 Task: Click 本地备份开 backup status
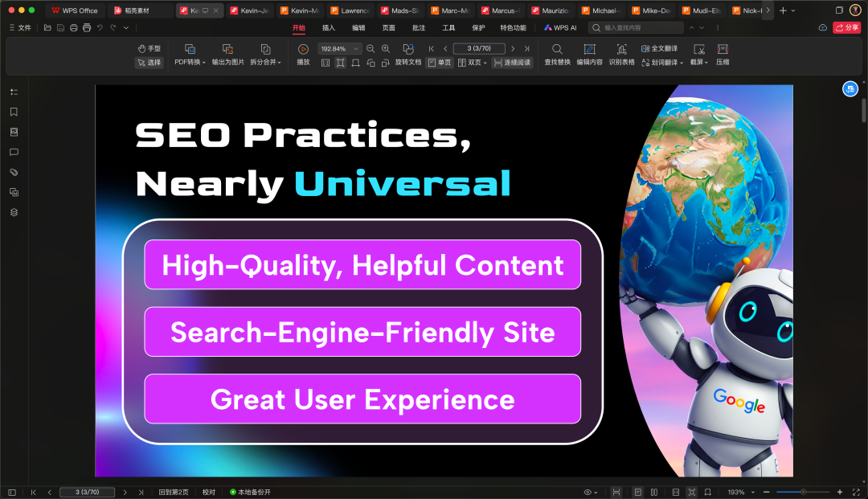click(250, 492)
